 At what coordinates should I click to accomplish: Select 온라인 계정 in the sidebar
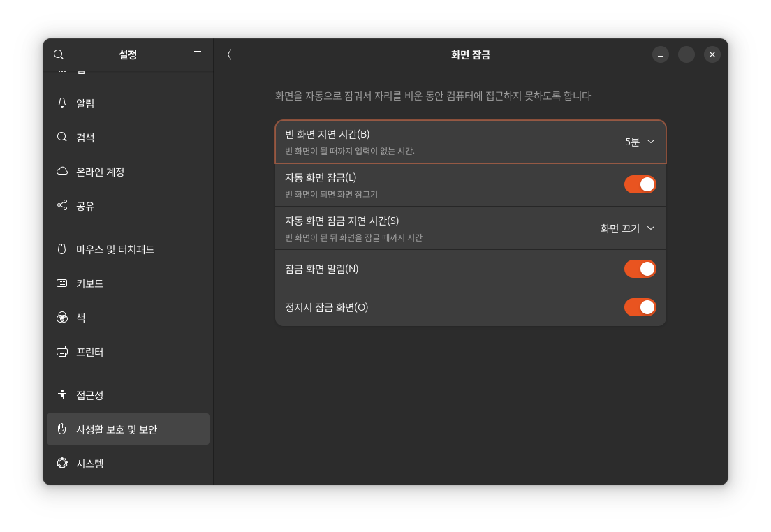(128, 172)
